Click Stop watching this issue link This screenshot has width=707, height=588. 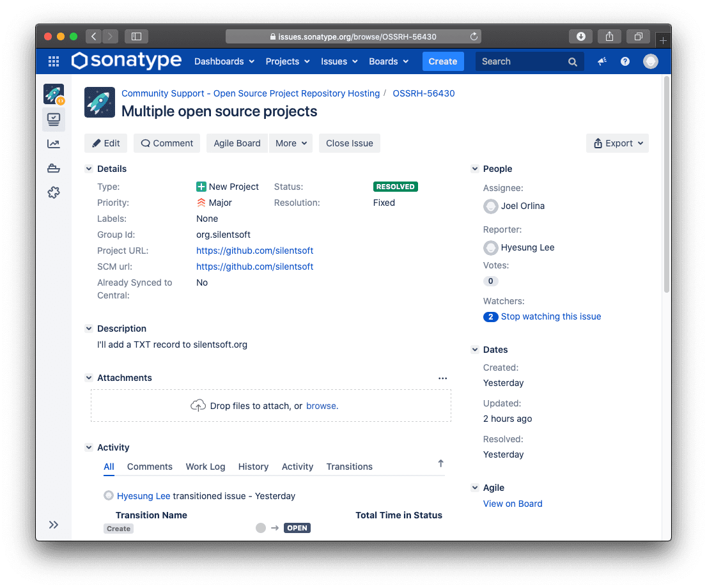[551, 316]
